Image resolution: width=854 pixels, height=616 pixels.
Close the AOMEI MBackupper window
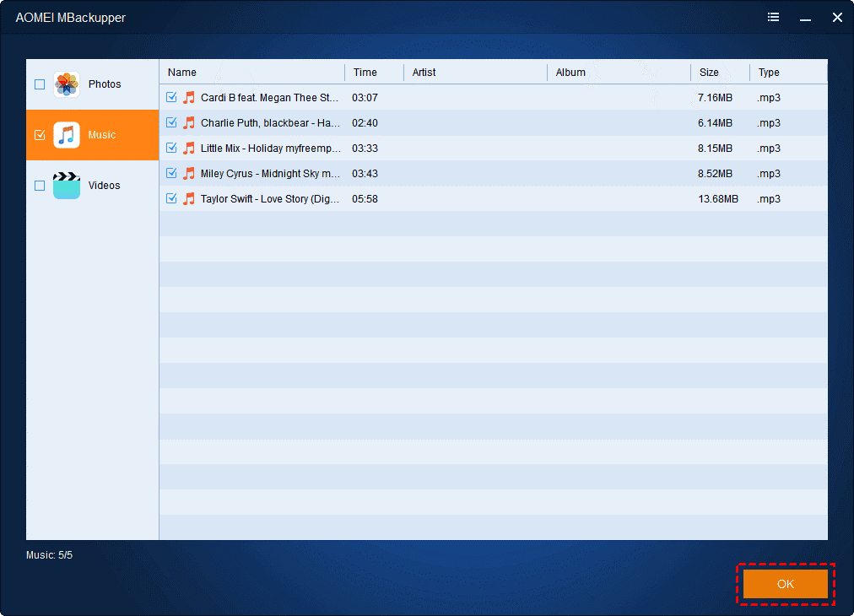(x=837, y=18)
